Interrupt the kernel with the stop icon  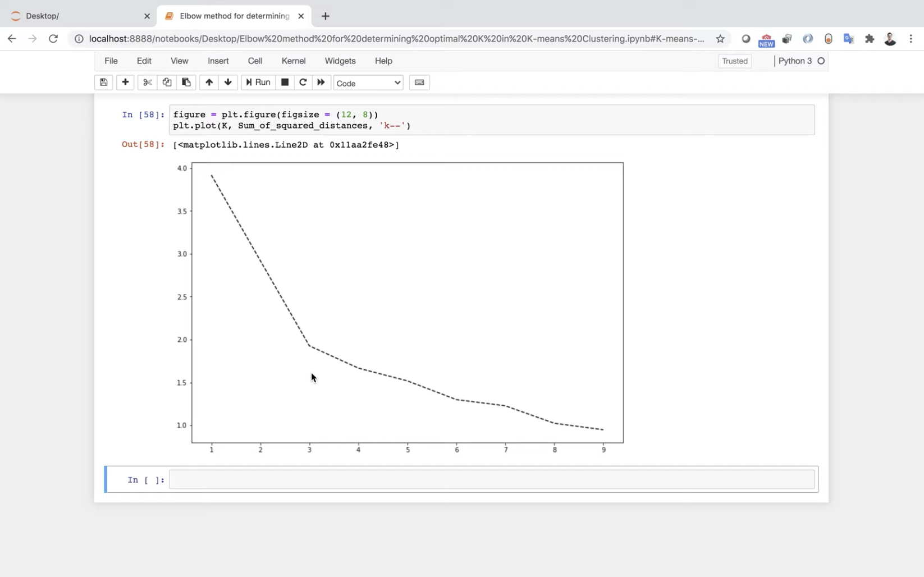[285, 83]
